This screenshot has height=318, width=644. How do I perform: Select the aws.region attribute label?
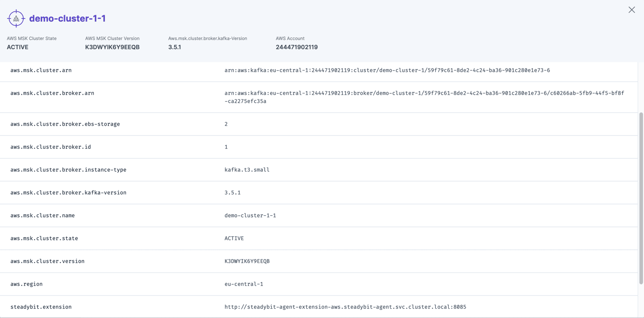pos(26,284)
